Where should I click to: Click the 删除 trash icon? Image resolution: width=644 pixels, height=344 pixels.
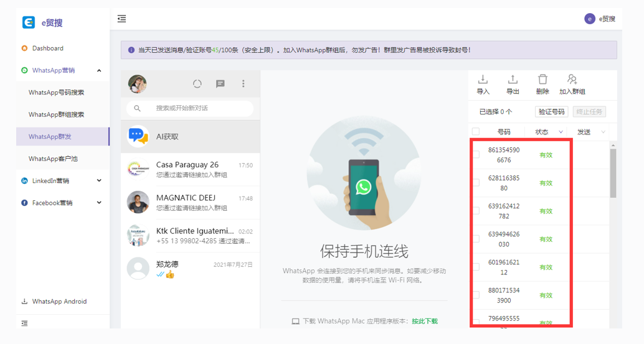coord(542,80)
